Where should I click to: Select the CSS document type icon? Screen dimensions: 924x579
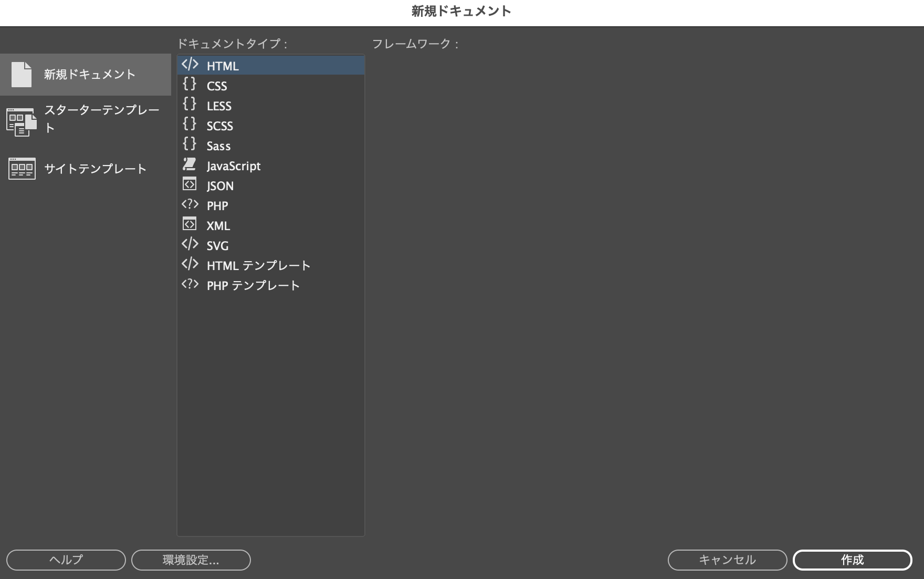190,85
